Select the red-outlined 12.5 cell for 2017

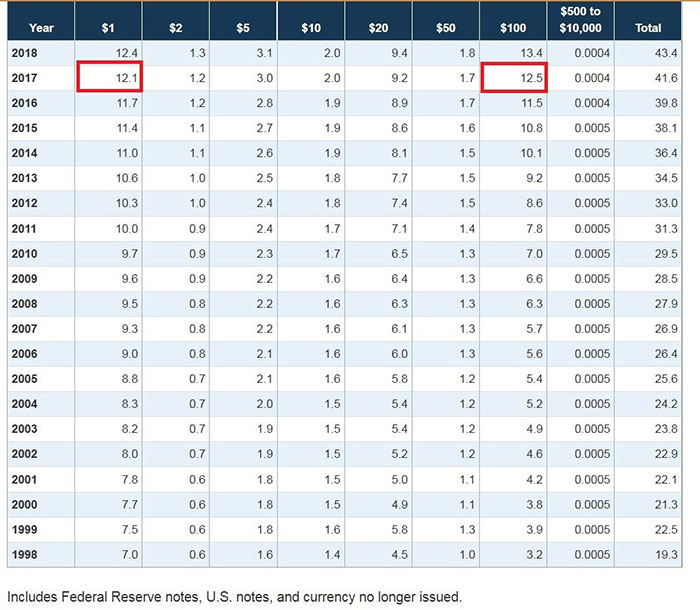(x=514, y=77)
